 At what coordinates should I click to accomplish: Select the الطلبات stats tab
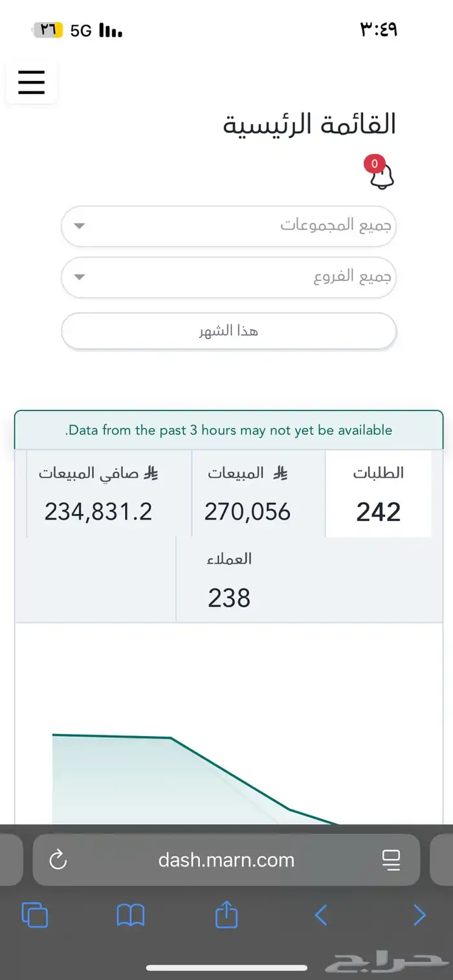pyautogui.click(x=378, y=494)
